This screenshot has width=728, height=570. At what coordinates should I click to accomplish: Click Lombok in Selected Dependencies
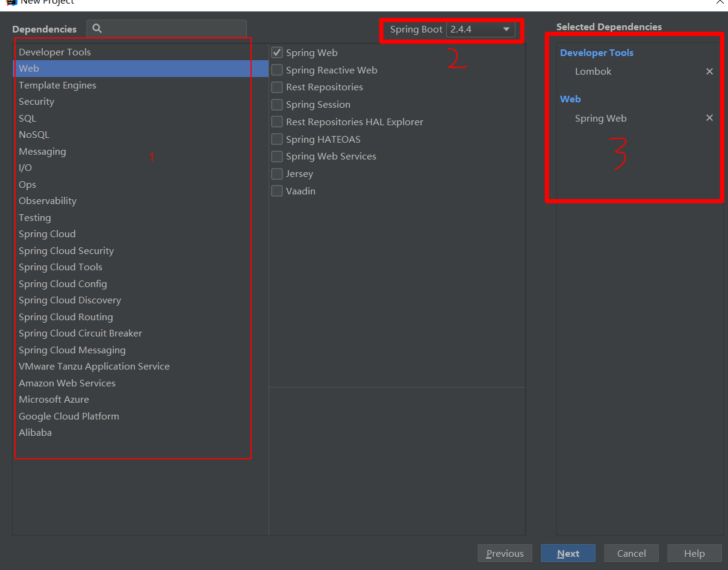point(593,71)
